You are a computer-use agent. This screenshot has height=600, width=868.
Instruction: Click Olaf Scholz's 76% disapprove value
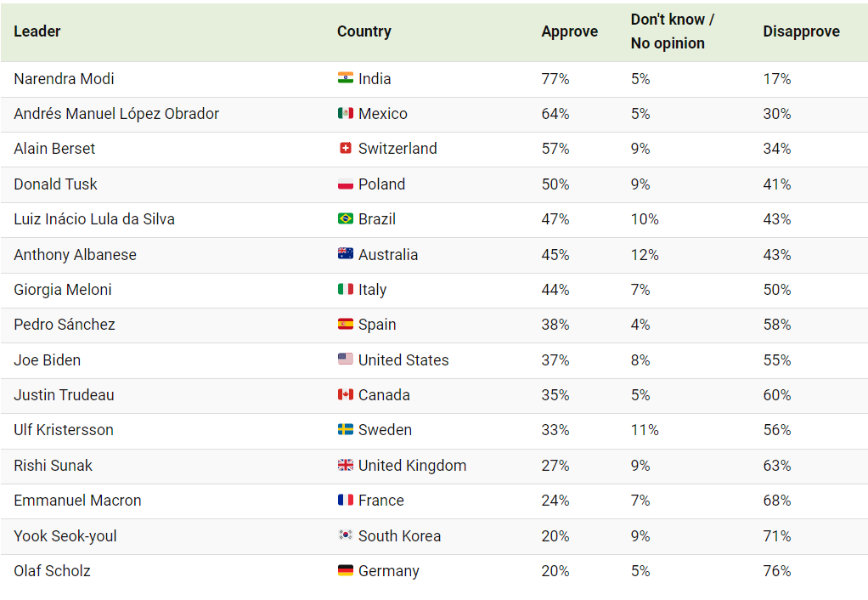[776, 570]
